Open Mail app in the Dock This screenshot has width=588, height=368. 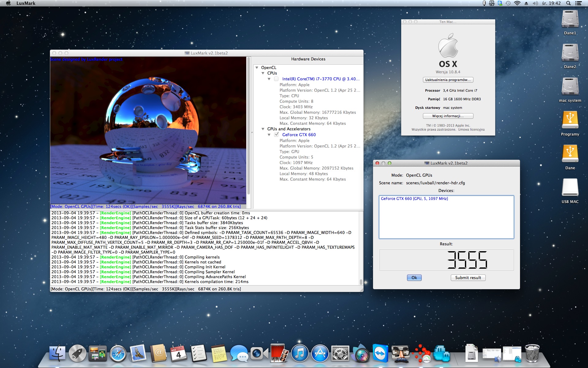138,353
